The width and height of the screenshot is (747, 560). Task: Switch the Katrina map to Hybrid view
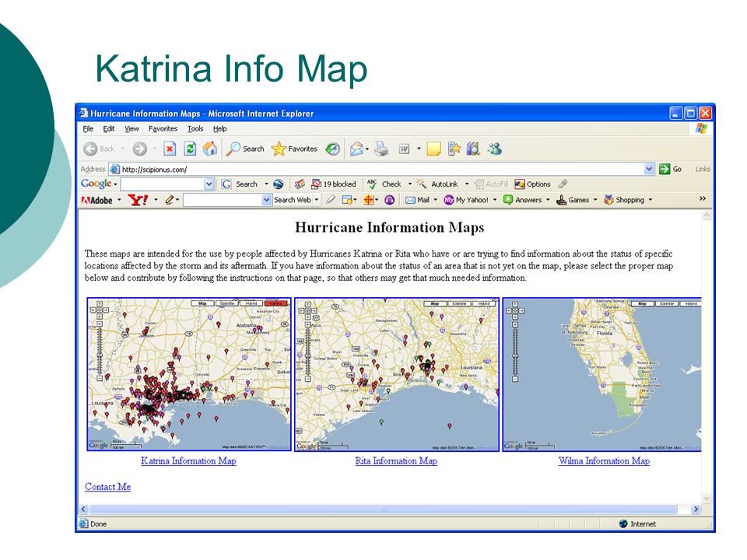(251, 303)
